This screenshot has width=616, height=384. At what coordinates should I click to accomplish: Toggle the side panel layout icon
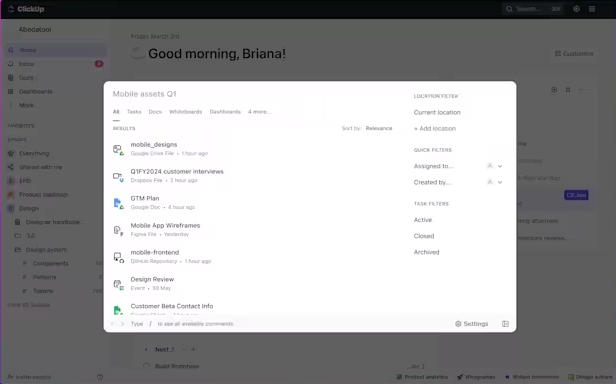coord(505,324)
